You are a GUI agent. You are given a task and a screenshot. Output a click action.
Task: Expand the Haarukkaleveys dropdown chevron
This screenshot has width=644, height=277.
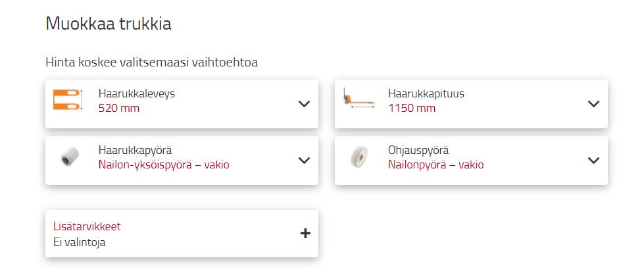pos(304,103)
